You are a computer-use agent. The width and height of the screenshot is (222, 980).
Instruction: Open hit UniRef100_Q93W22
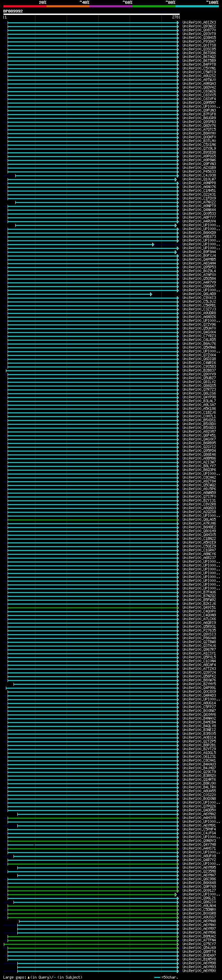pyautogui.click(x=199, y=26)
